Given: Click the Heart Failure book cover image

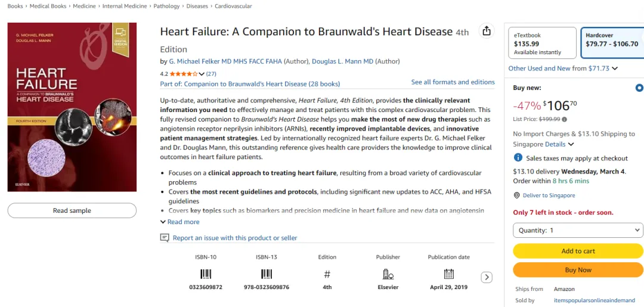Looking at the screenshot, I should [x=72, y=107].
